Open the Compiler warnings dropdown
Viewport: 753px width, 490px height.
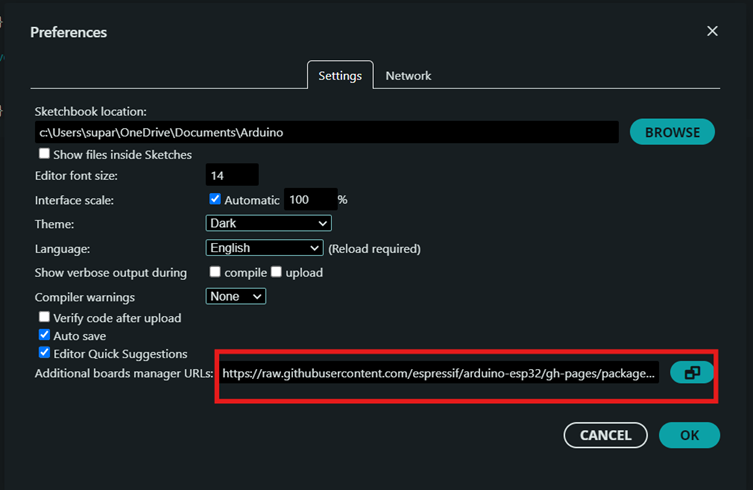[x=236, y=296]
